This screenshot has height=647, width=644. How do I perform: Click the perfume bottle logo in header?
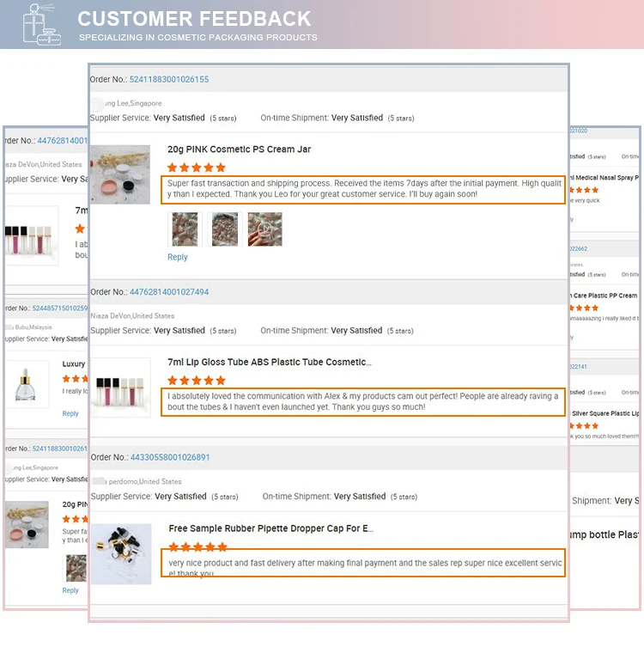point(42,24)
